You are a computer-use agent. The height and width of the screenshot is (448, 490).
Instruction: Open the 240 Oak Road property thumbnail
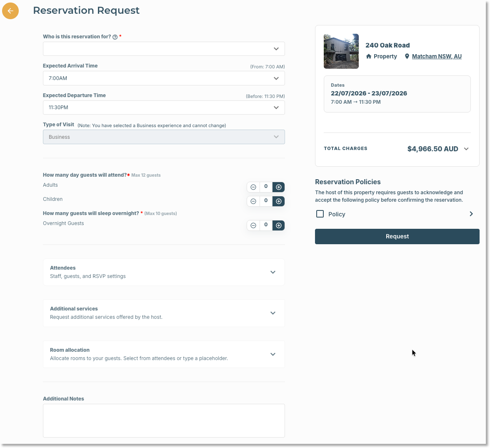coord(341,51)
